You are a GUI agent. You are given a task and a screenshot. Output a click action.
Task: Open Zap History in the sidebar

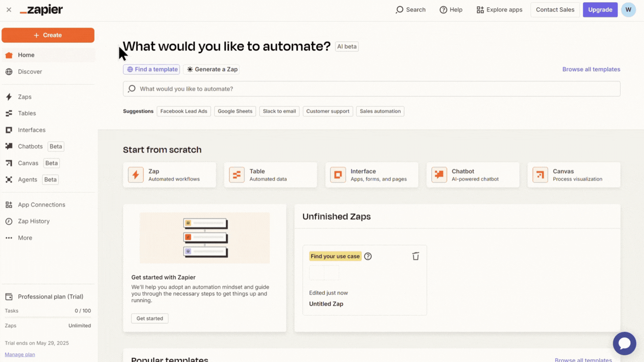48,221
